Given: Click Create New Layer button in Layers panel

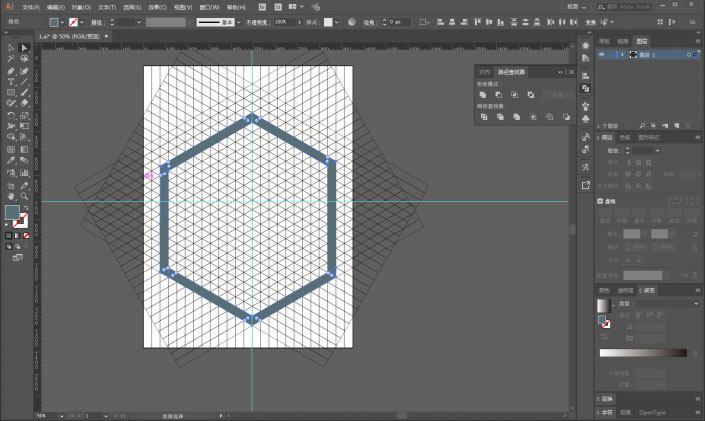Looking at the screenshot, I should point(677,125).
